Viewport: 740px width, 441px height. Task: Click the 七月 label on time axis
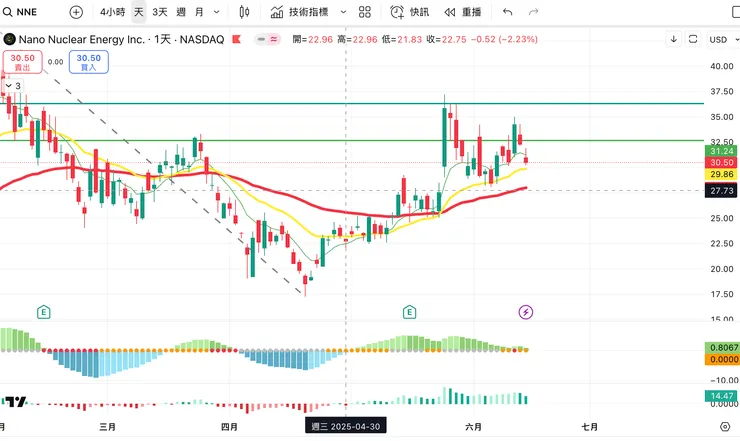(x=589, y=427)
